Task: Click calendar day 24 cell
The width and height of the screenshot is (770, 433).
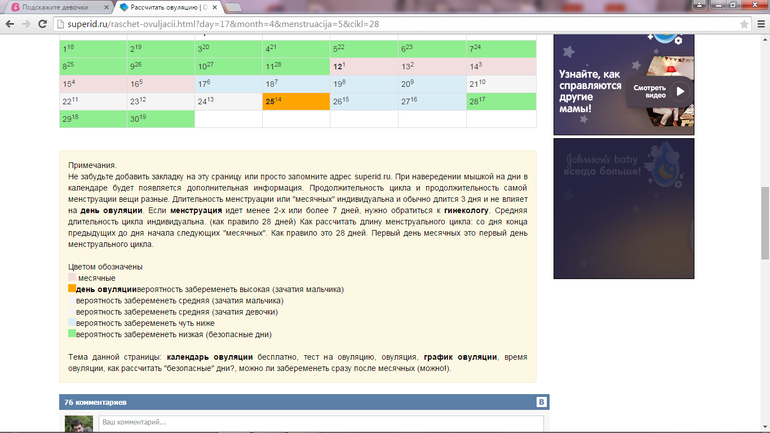Action: click(228, 102)
